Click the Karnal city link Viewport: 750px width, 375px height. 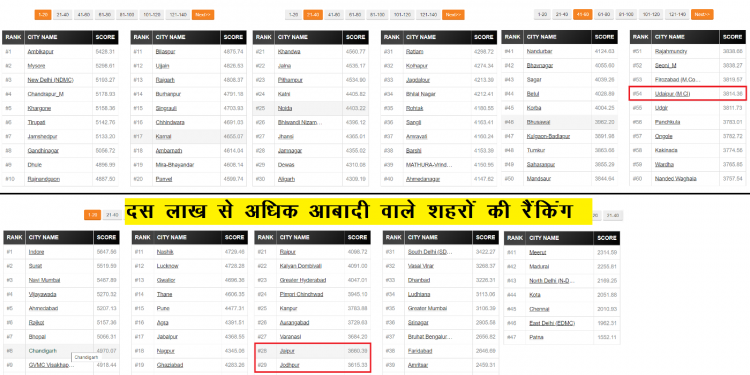pyautogui.click(x=164, y=136)
